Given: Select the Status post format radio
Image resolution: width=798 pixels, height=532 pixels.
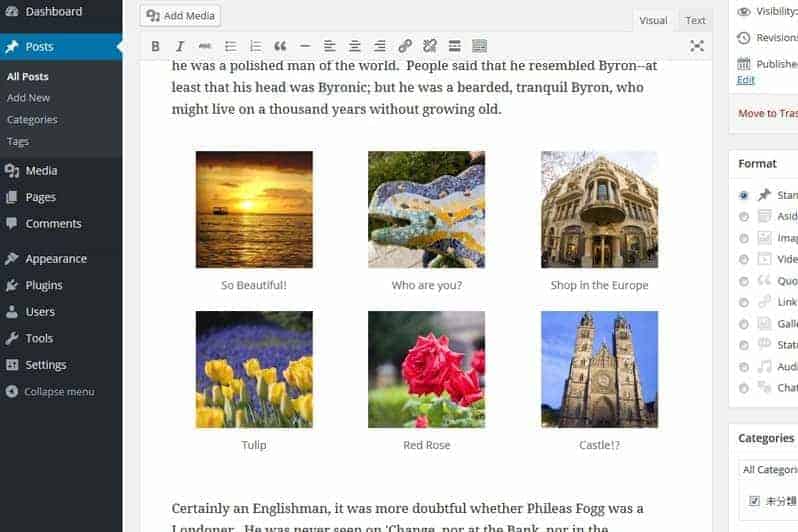Looking at the screenshot, I should coord(744,345).
